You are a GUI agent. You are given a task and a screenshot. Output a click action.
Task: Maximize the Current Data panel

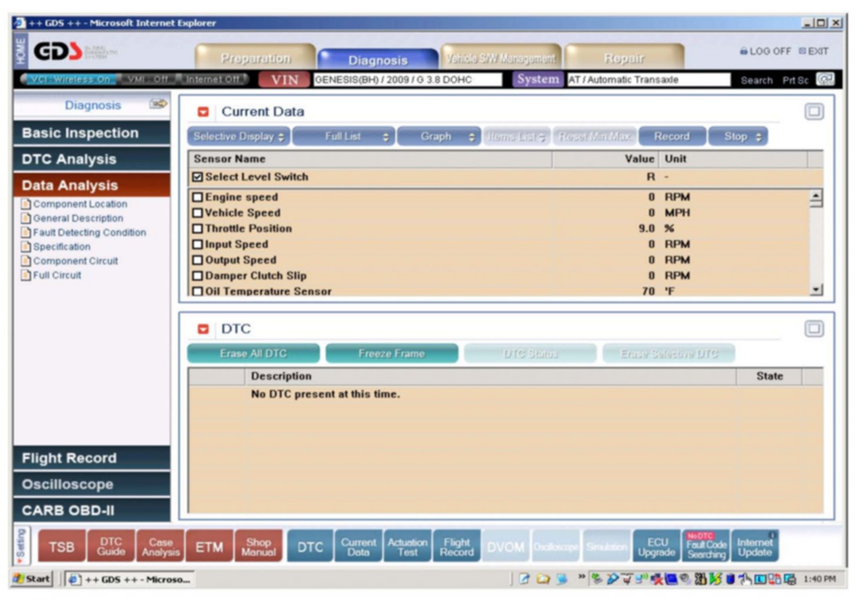point(814,112)
